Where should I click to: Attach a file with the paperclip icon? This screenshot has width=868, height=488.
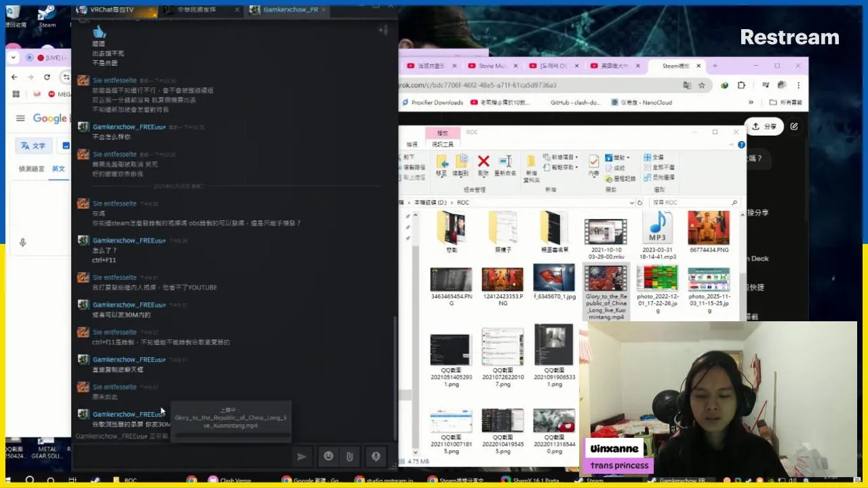[x=349, y=457]
